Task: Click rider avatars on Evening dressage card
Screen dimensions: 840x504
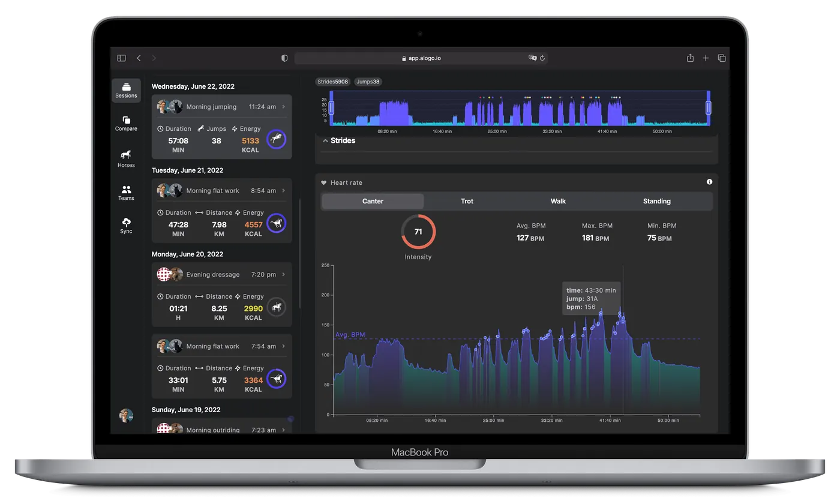Action: [170, 274]
